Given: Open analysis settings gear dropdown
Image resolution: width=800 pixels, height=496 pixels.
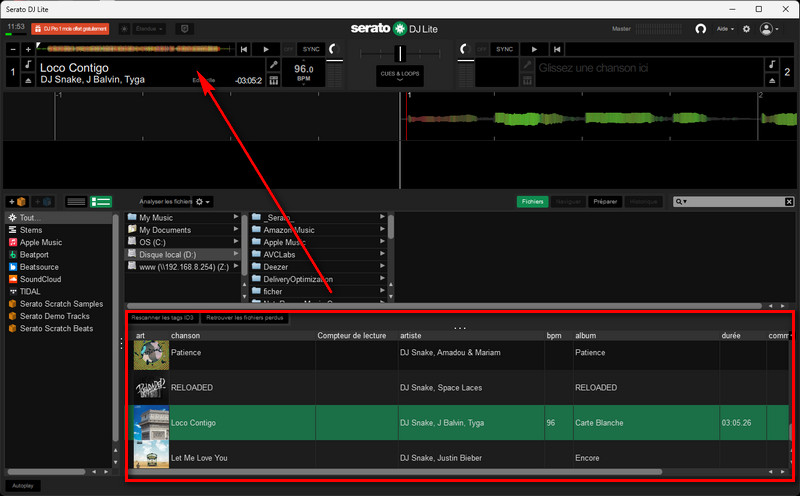Looking at the screenshot, I should pyautogui.click(x=203, y=202).
